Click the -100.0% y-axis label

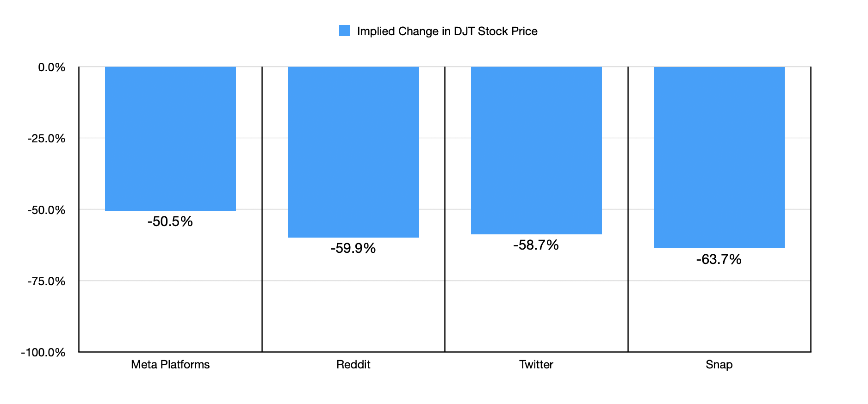(x=43, y=352)
